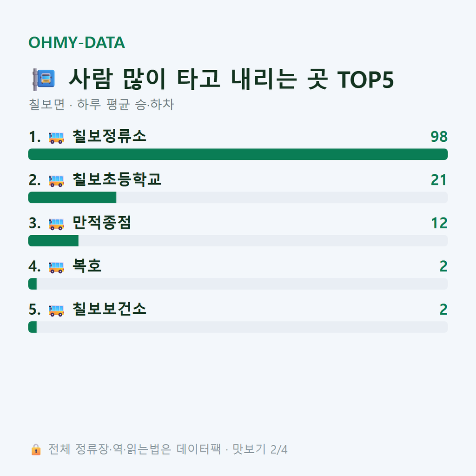Open the OHMY-DATA brand link

(x=77, y=42)
